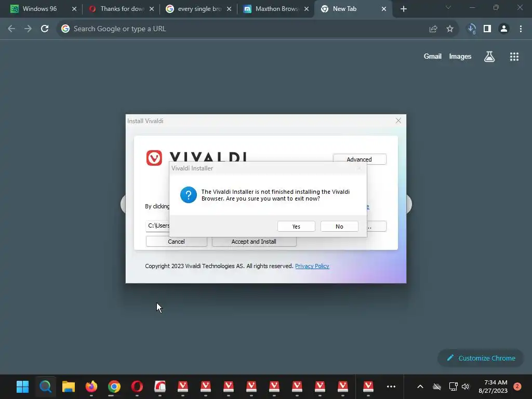Screen dimensions: 532x399
Task: Switch to the Thanks for download Opera tab
Action: tap(121, 9)
